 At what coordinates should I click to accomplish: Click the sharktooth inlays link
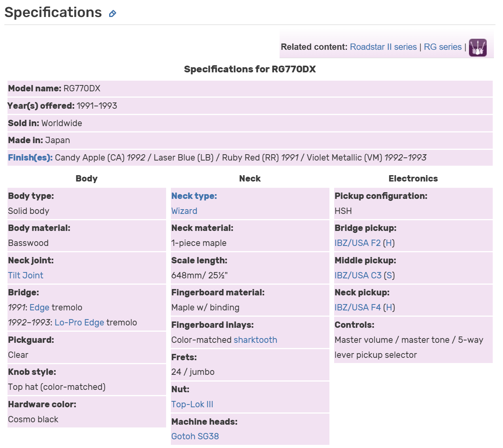click(x=255, y=340)
